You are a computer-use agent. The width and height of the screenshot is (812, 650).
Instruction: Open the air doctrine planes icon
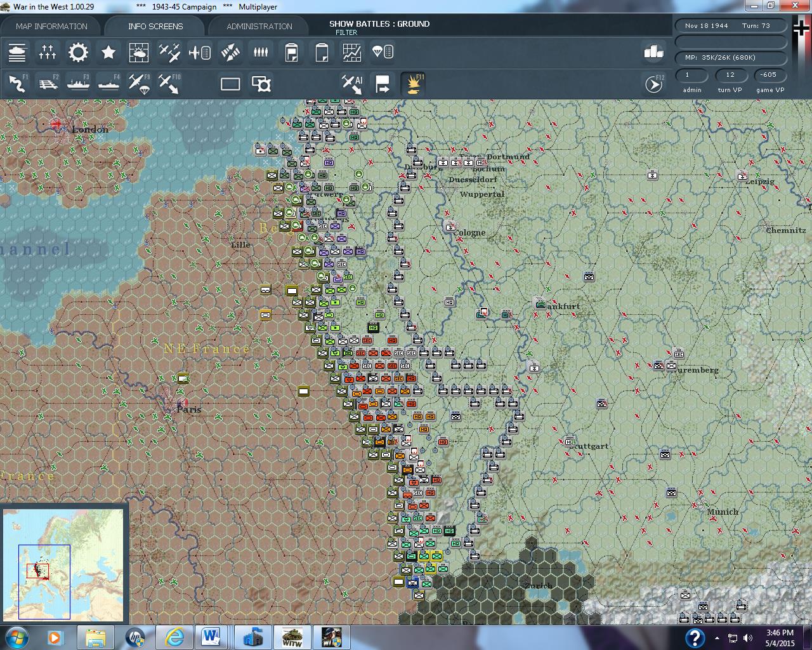[x=169, y=53]
